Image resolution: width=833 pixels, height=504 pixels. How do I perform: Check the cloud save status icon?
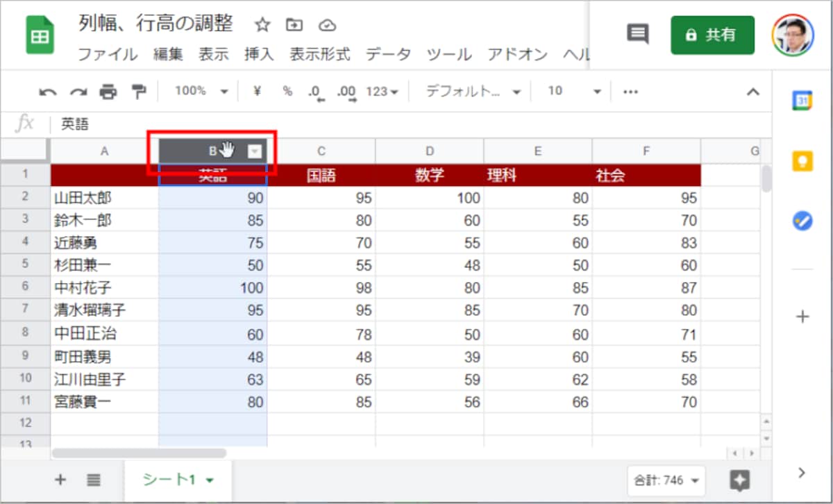[x=327, y=25]
